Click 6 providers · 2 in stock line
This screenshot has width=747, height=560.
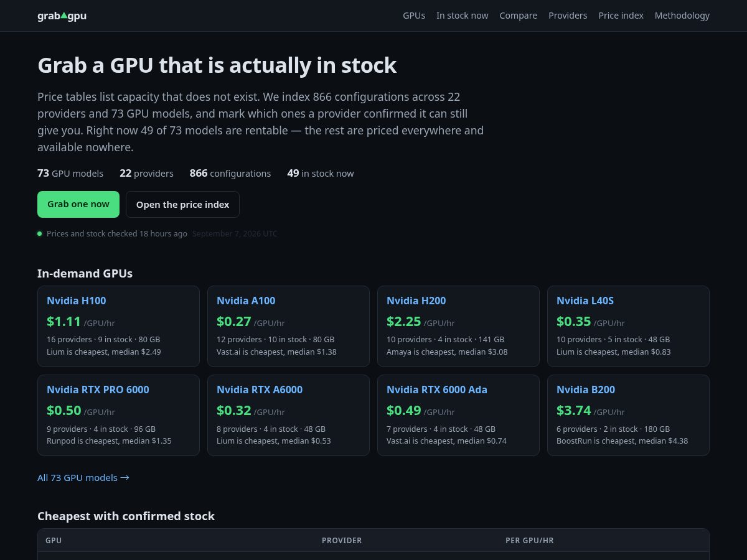coord(613,429)
